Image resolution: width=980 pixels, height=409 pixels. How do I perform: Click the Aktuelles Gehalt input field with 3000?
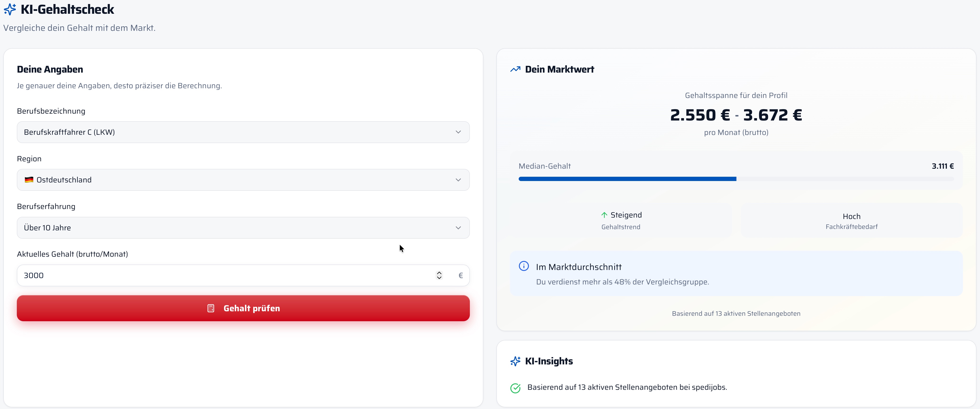tap(243, 275)
